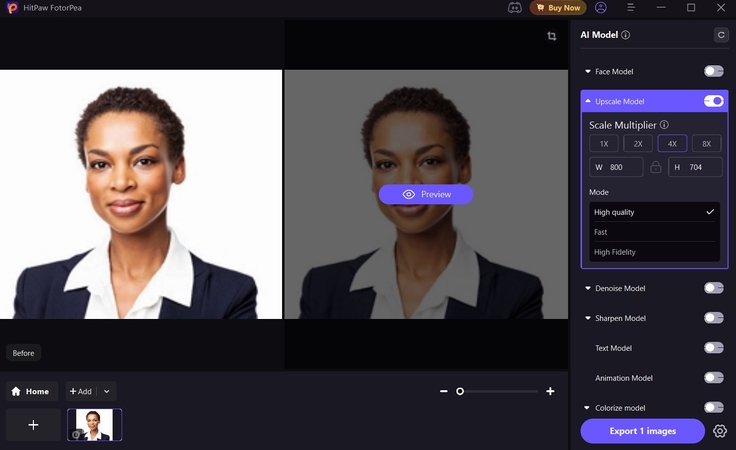Open export settings gear icon
Image resolution: width=736 pixels, height=450 pixels.
point(720,431)
